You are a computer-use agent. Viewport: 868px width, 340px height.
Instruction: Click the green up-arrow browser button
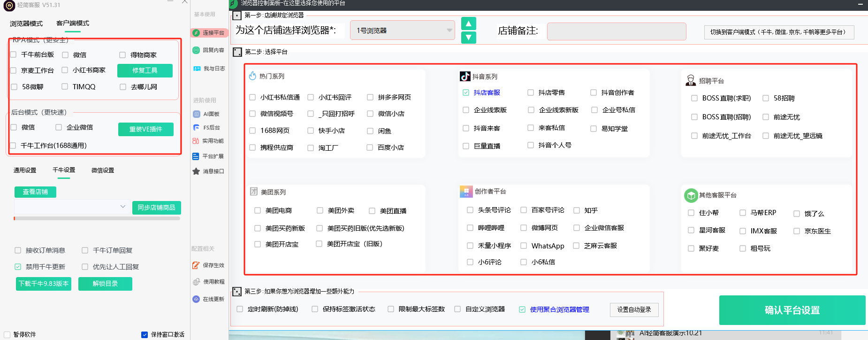point(468,23)
